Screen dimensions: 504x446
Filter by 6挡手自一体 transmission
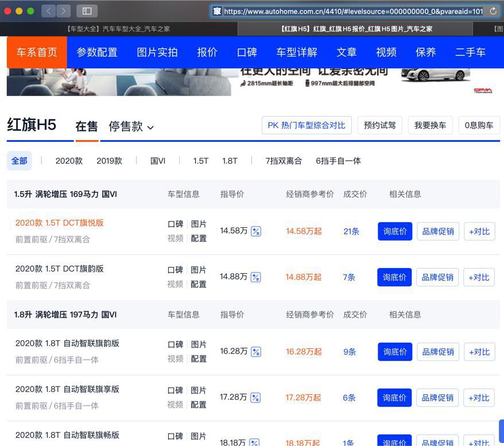[338, 161]
